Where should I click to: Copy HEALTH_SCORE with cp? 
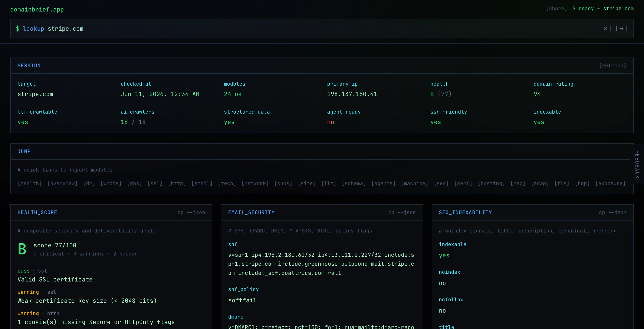181,212
